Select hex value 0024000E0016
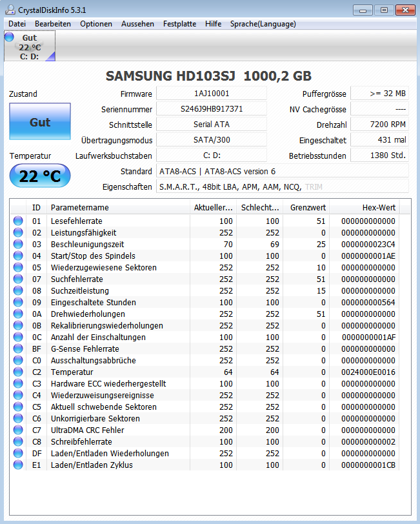Image resolution: width=420 pixels, height=524 pixels. coord(368,372)
